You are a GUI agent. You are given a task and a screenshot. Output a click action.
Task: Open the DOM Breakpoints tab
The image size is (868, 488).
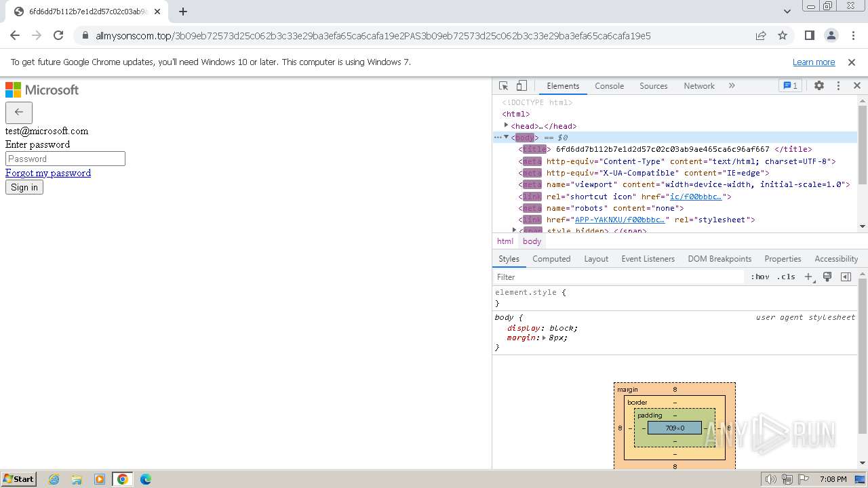coord(719,259)
